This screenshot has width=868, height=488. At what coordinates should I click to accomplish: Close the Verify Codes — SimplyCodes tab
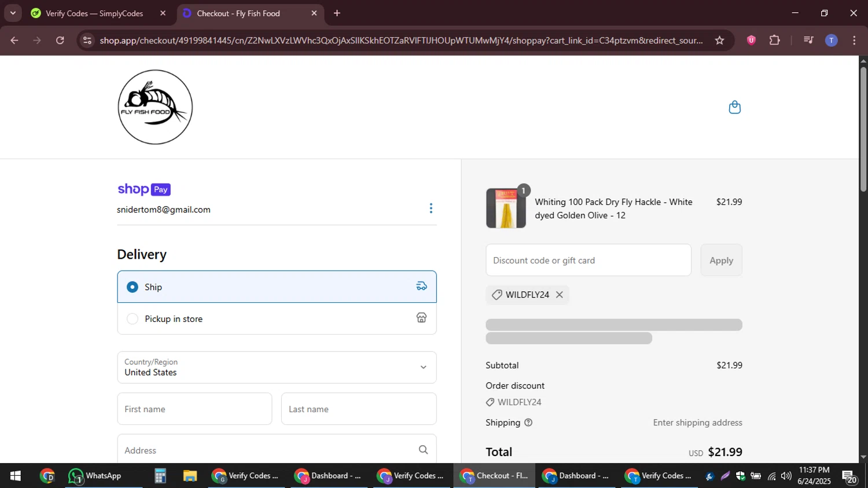[x=163, y=13]
